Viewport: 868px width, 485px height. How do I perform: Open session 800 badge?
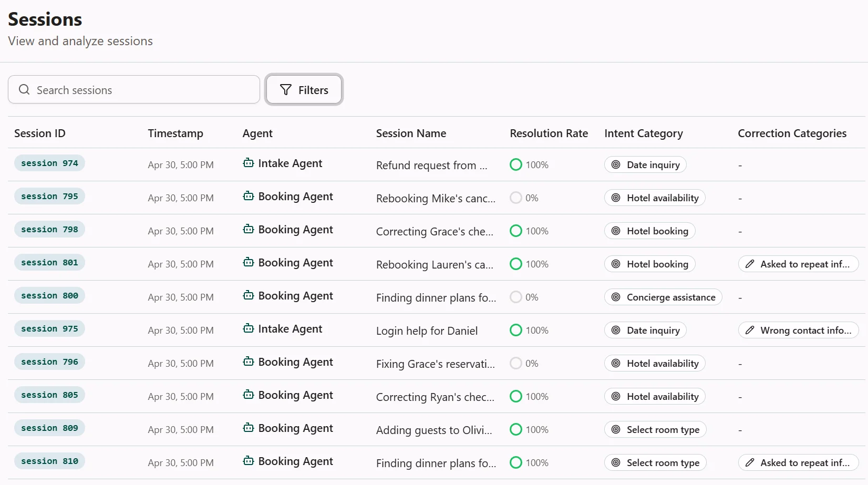(x=49, y=296)
